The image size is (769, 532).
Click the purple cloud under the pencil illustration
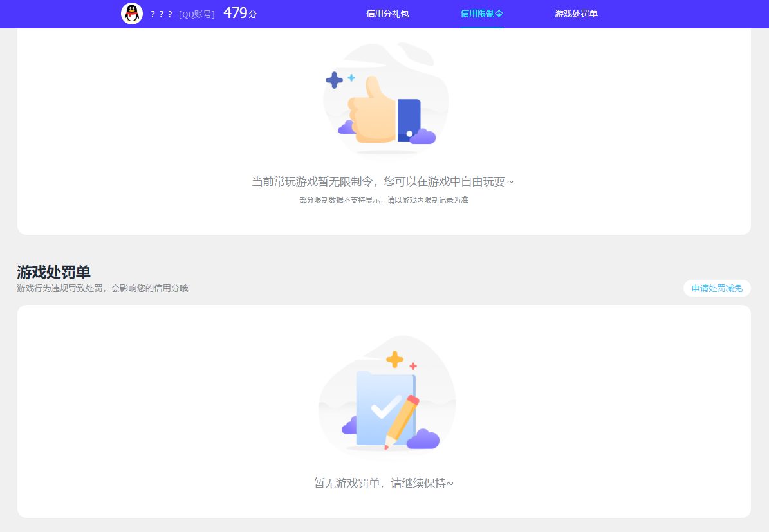[x=422, y=439]
